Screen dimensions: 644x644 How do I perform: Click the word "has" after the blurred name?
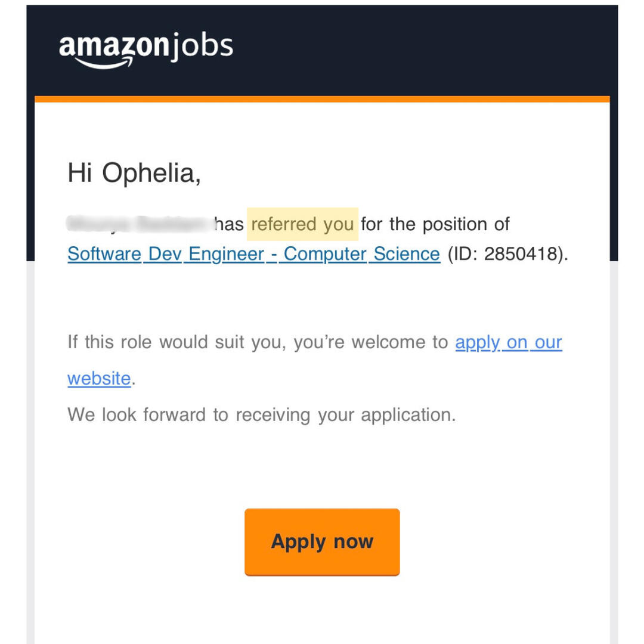click(x=229, y=224)
